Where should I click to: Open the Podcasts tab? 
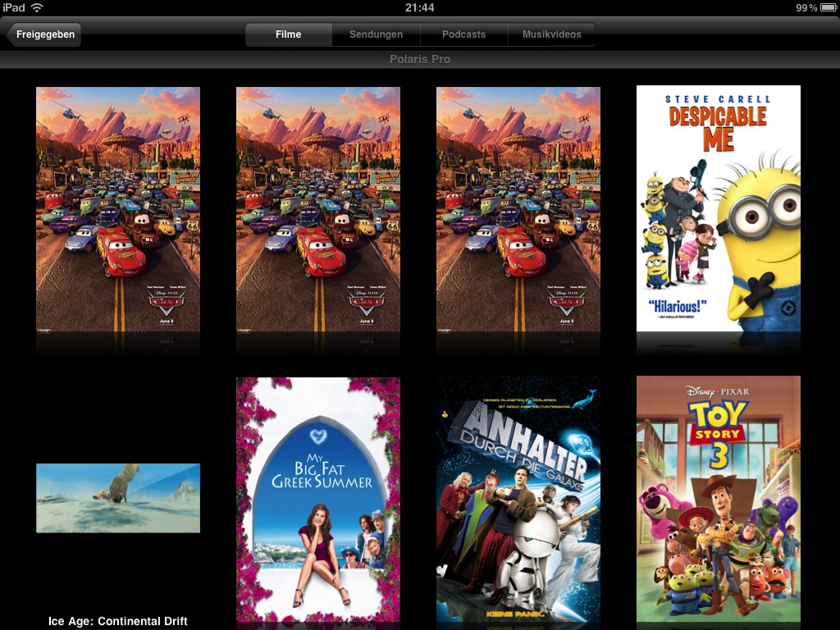coord(463,34)
